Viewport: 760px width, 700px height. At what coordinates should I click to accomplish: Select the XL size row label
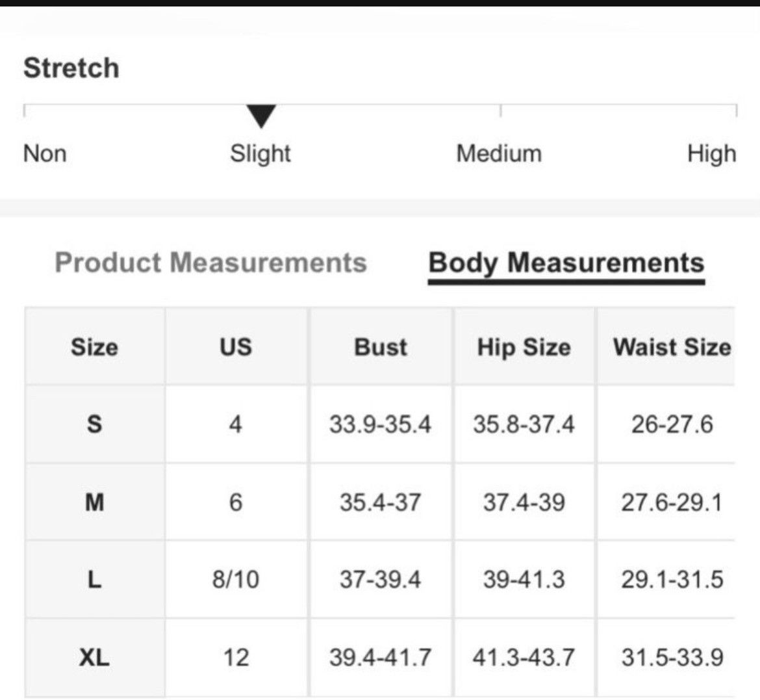(x=95, y=657)
